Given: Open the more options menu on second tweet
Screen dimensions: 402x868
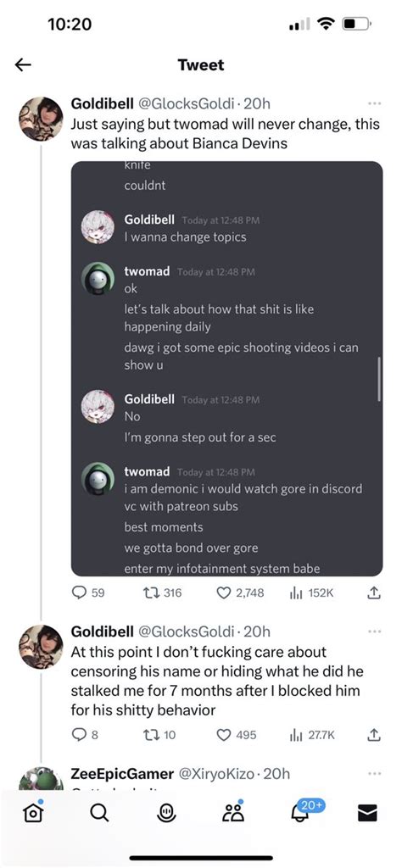Looking at the screenshot, I should pos(374,631).
